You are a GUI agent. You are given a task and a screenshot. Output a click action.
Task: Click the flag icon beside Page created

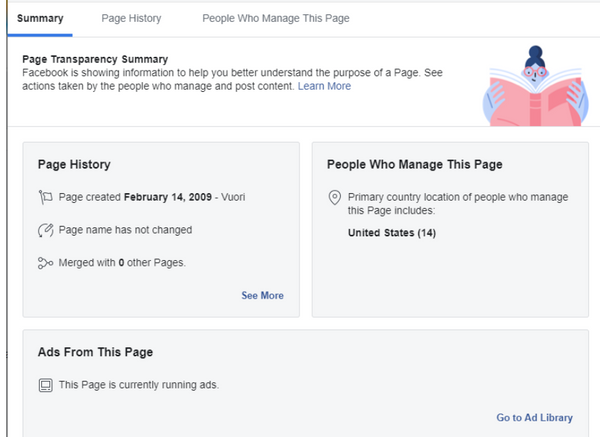(45, 197)
